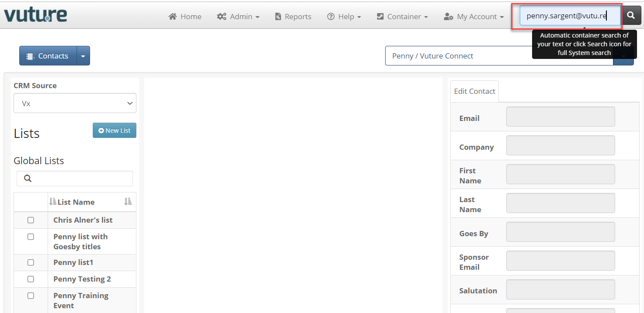Open the Penny Testing 2 list

point(82,279)
